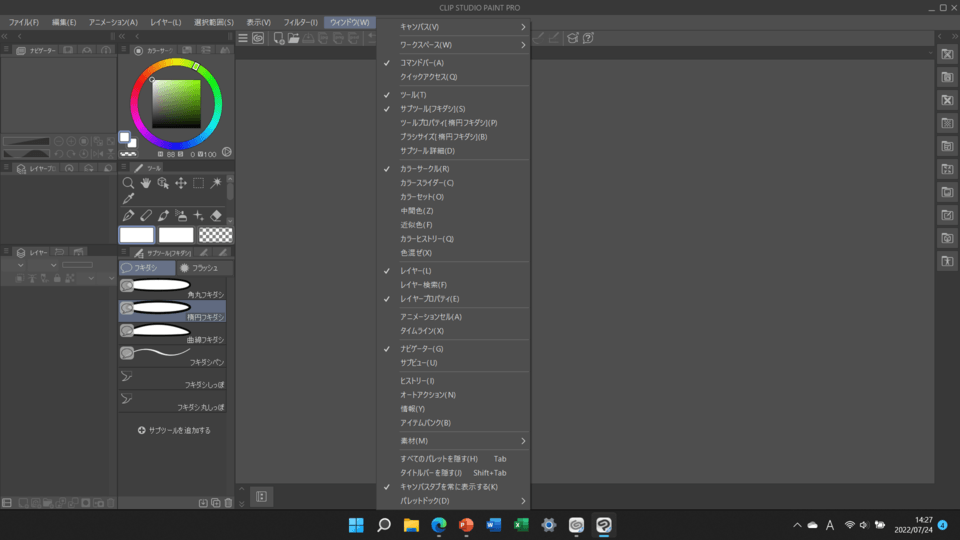
Task: Expand 素材(M) submenu
Action: pyautogui.click(x=454, y=441)
